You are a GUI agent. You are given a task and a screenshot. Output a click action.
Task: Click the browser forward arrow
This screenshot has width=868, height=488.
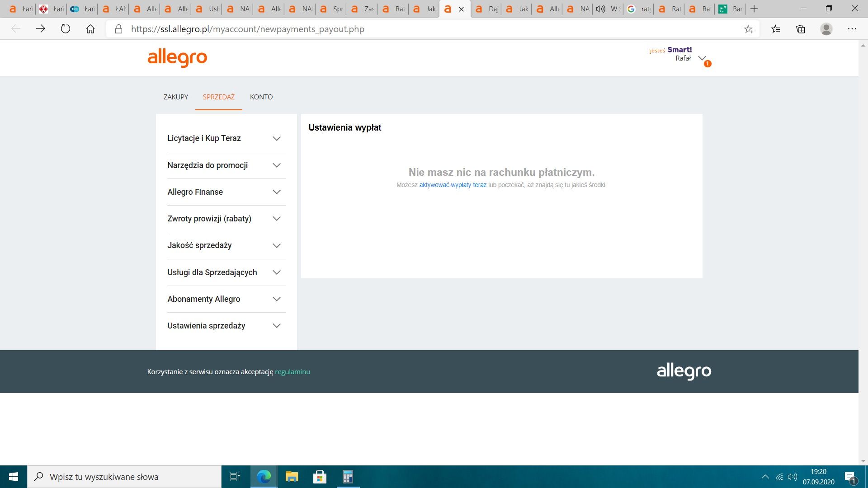point(41,29)
